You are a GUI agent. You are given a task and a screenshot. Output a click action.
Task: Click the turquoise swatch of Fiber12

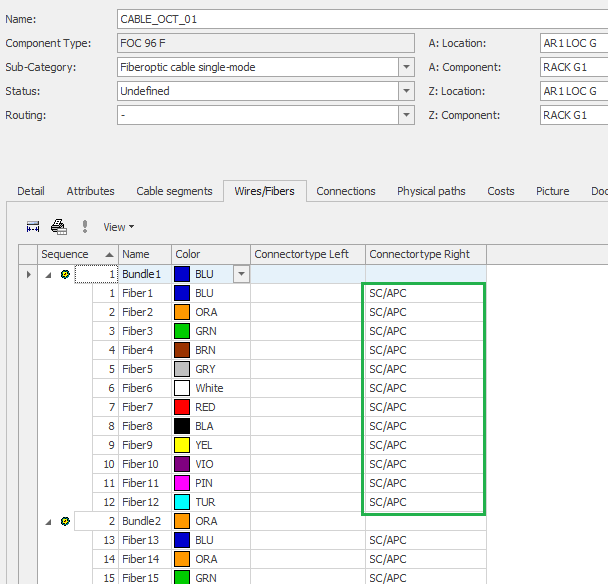182,502
